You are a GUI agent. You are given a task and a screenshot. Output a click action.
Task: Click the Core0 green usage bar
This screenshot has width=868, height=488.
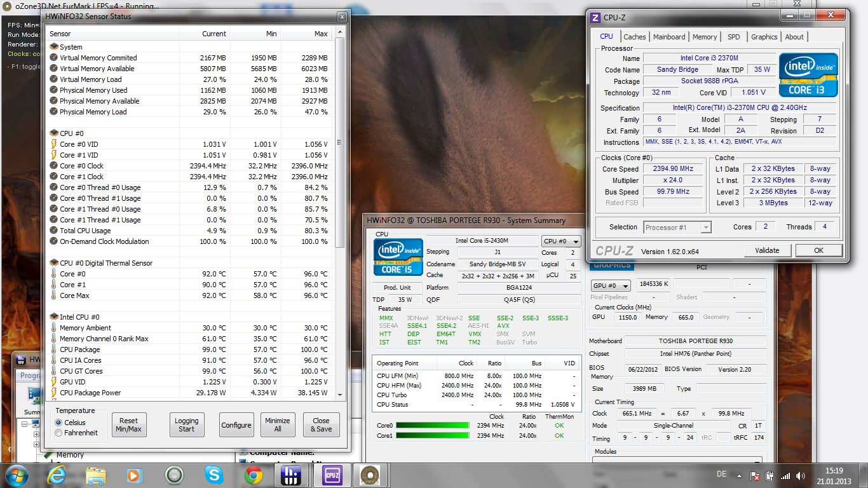[432, 425]
